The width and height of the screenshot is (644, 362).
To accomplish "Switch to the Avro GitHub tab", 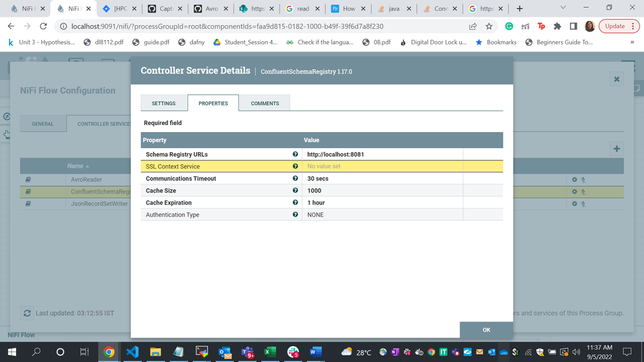I will (x=211, y=8).
